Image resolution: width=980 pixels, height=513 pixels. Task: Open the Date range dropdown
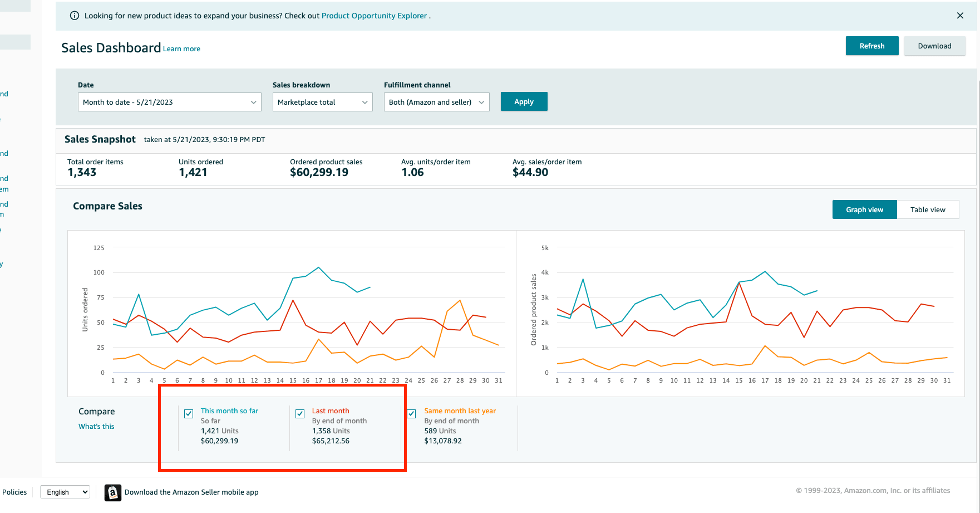(x=169, y=102)
